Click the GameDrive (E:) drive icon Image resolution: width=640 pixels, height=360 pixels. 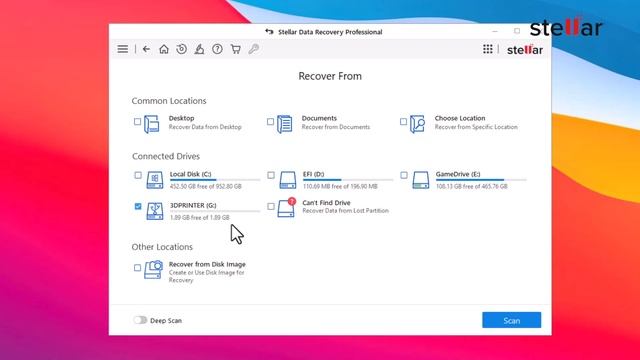coord(420,180)
